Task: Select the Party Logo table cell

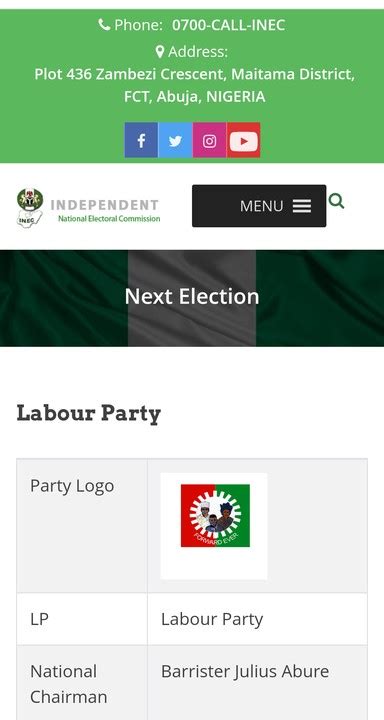Action: 82,526
